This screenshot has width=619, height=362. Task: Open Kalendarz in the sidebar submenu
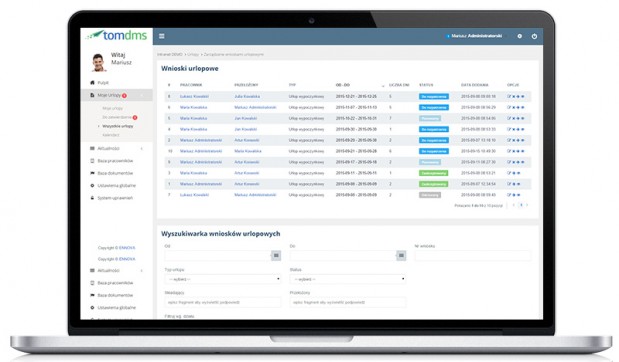click(x=111, y=135)
